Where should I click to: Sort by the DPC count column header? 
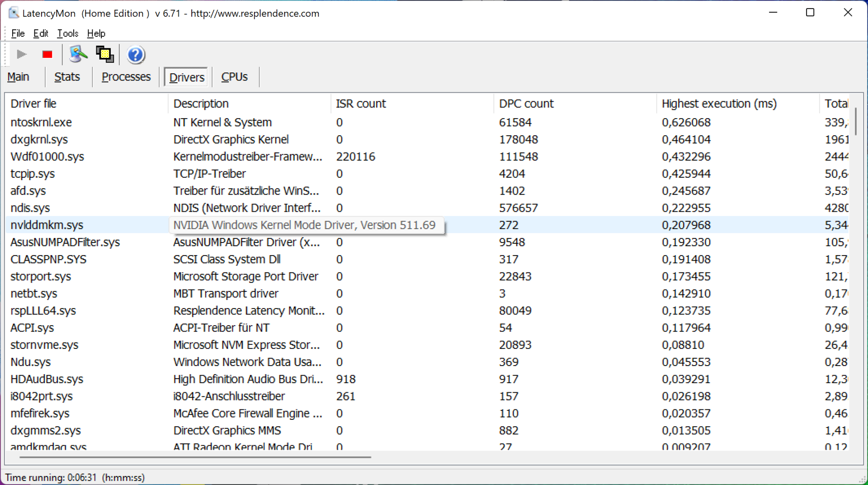click(x=526, y=104)
